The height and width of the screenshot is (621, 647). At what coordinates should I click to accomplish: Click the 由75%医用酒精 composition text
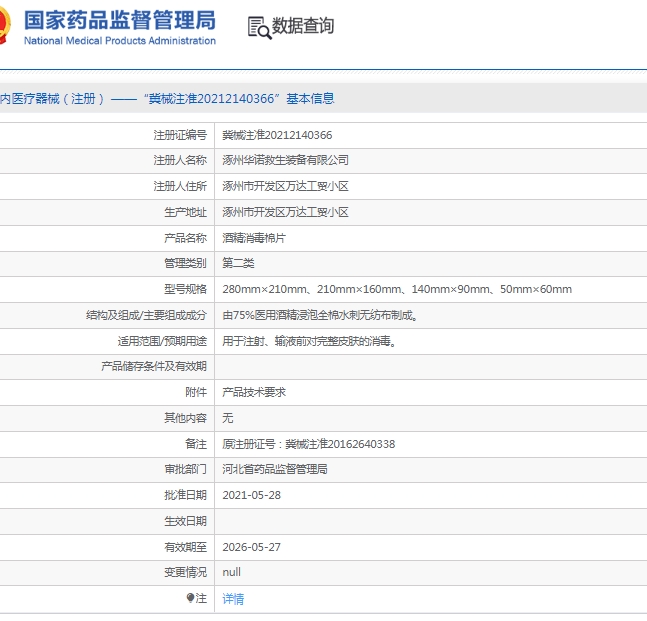pyautogui.click(x=320, y=315)
